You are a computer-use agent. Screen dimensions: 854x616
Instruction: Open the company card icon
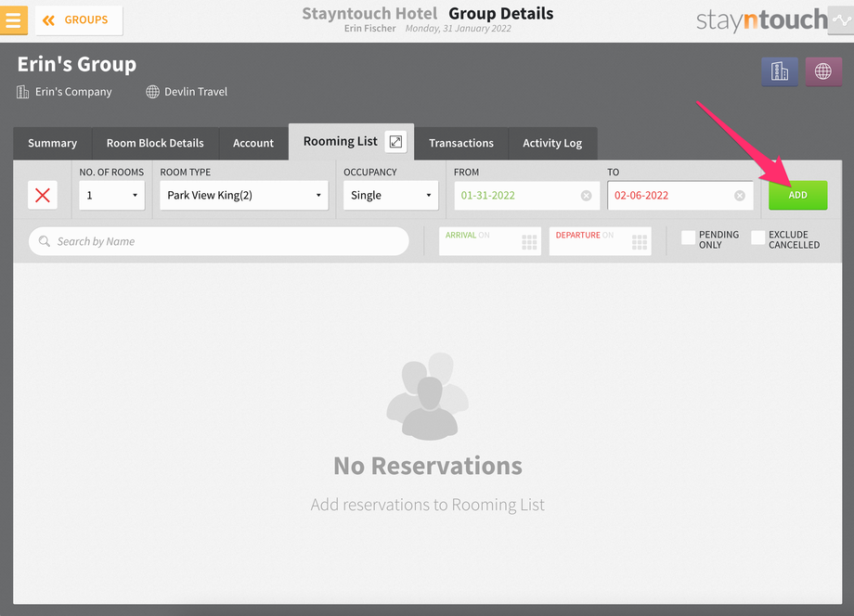click(780, 71)
